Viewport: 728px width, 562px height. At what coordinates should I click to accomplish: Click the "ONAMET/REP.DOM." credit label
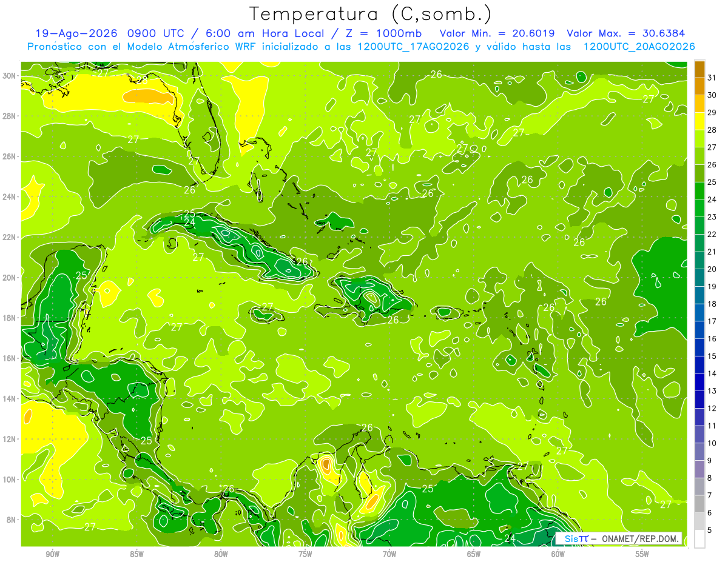641,538
